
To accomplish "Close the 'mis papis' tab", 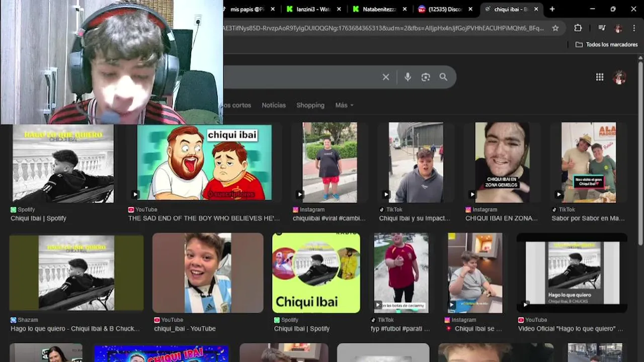I will [273, 9].
